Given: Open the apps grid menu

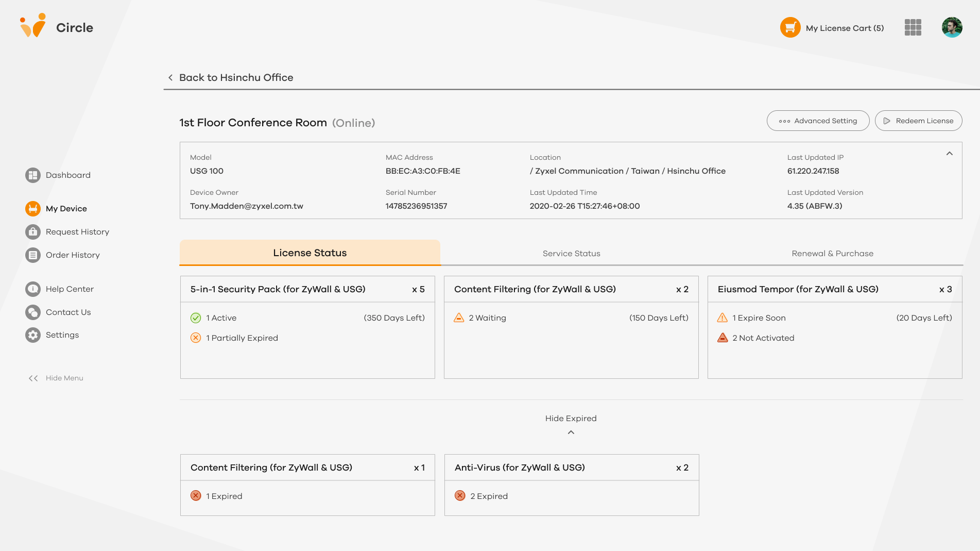Looking at the screenshot, I should [913, 27].
